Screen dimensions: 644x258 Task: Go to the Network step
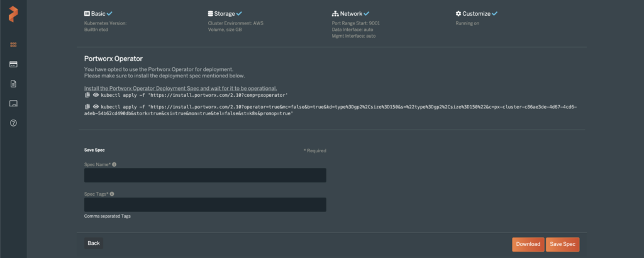coord(350,13)
